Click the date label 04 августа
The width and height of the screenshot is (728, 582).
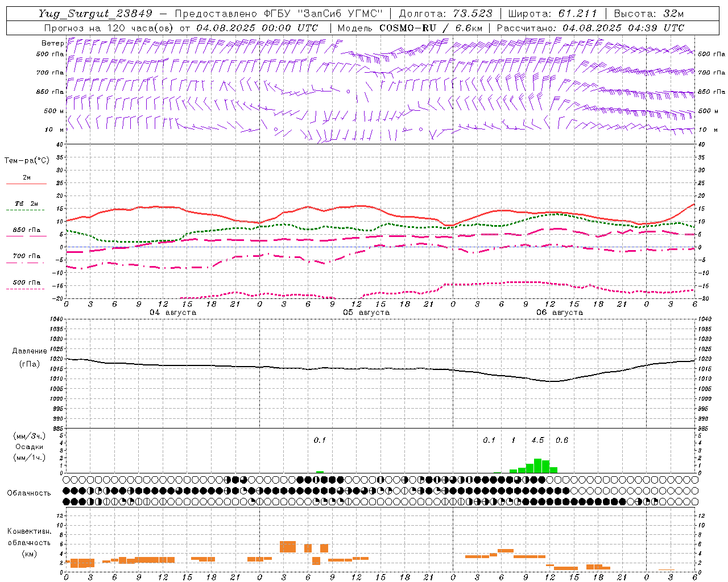click(x=173, y=313)
